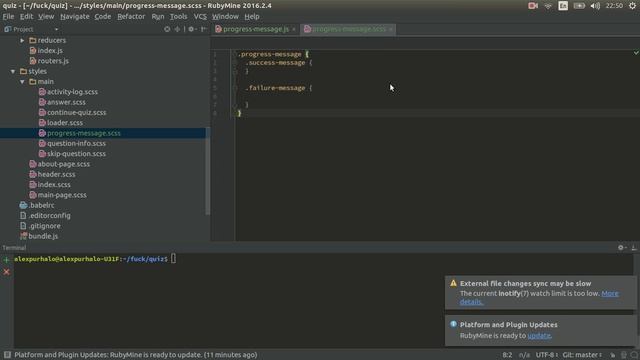Image resolution: width=640 pixels, height=360 pixels.
Task: Select index.js under reducers
Action: (x=46, y=51)
